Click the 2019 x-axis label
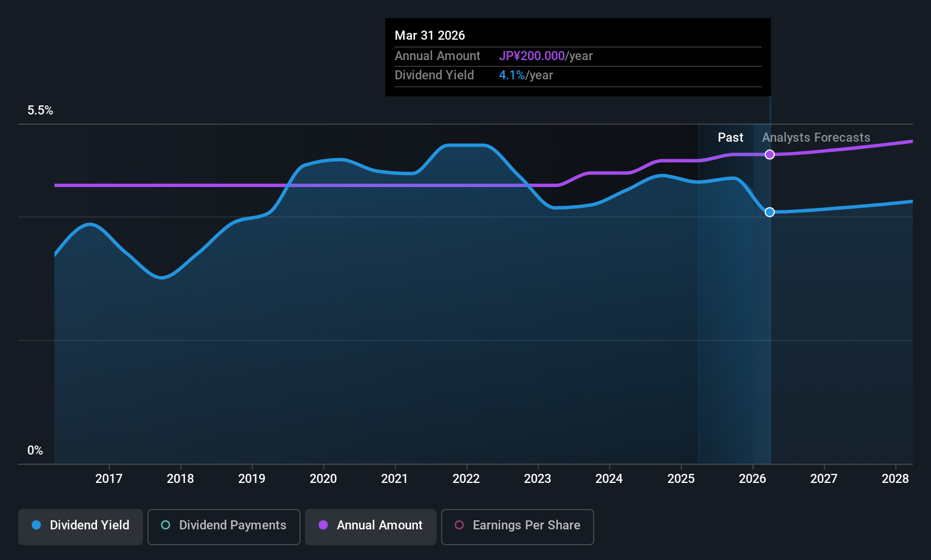 [x=252, y=479]
